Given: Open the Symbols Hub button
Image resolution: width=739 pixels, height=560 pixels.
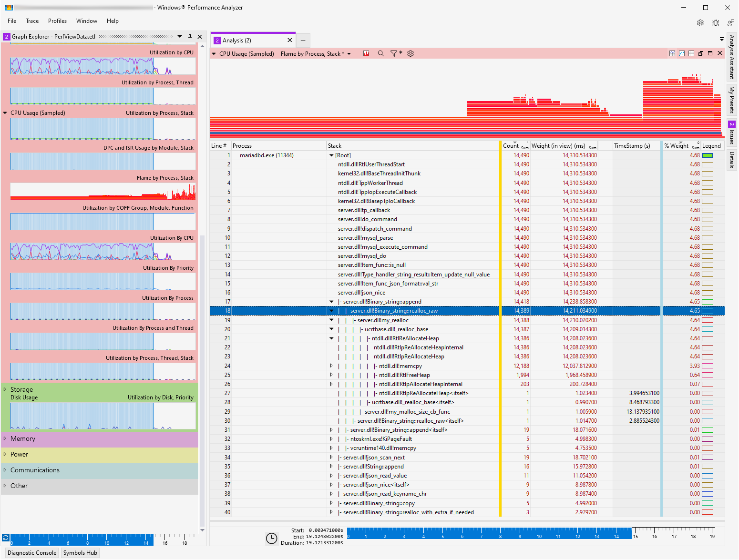Looking at the screenshot, I should [x=80, y=553].
